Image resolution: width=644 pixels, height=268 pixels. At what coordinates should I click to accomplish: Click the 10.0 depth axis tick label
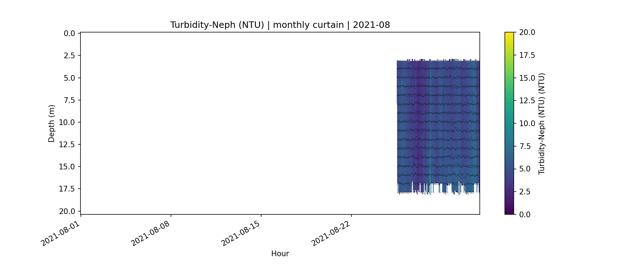click(x=67, y=123)
